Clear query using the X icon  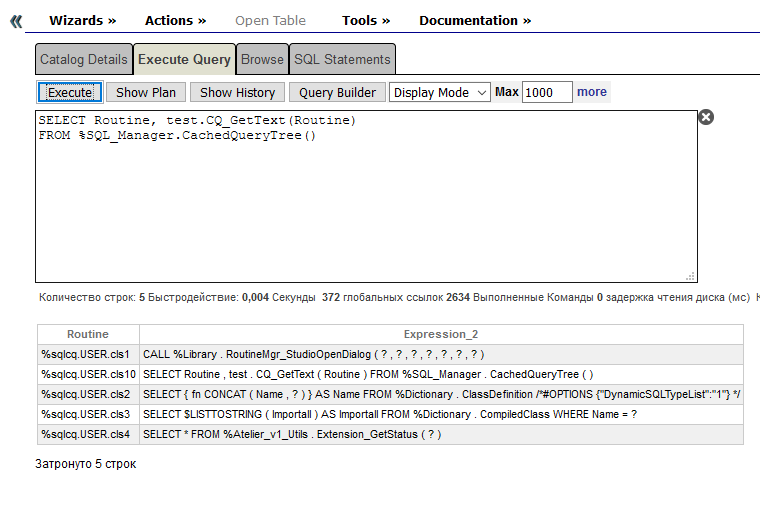pos(705,117)
